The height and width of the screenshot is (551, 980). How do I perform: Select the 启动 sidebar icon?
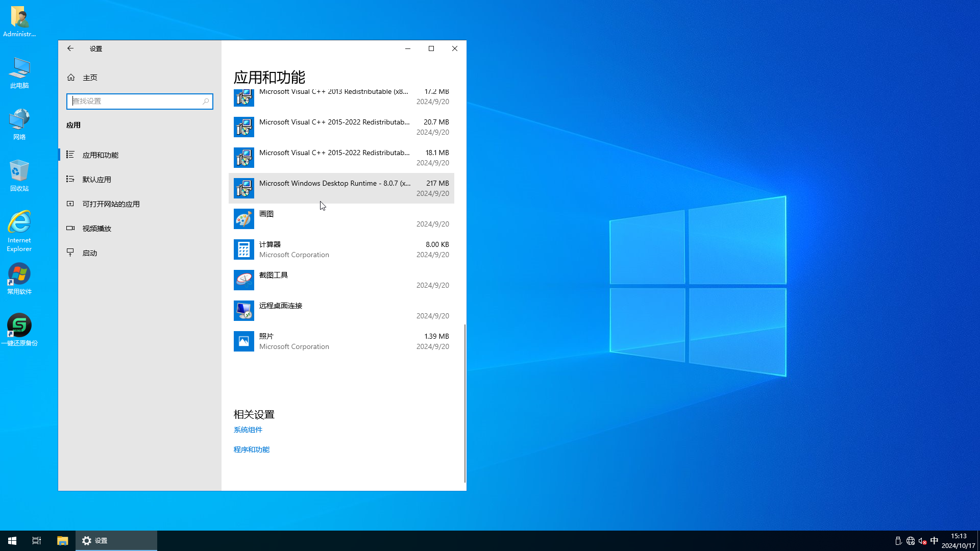(70, 253)
